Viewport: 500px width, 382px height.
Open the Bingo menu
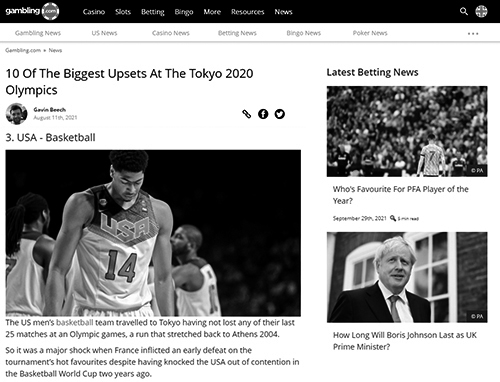(184, 12)
